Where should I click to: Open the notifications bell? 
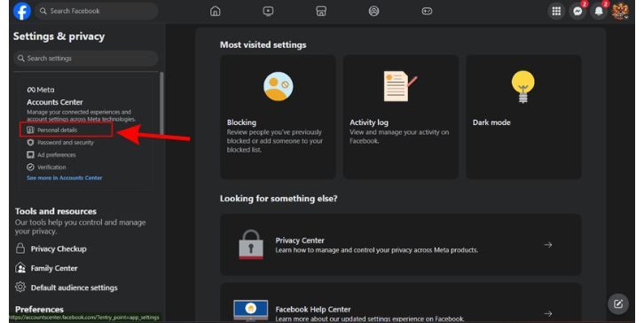[x=599, y=12]
